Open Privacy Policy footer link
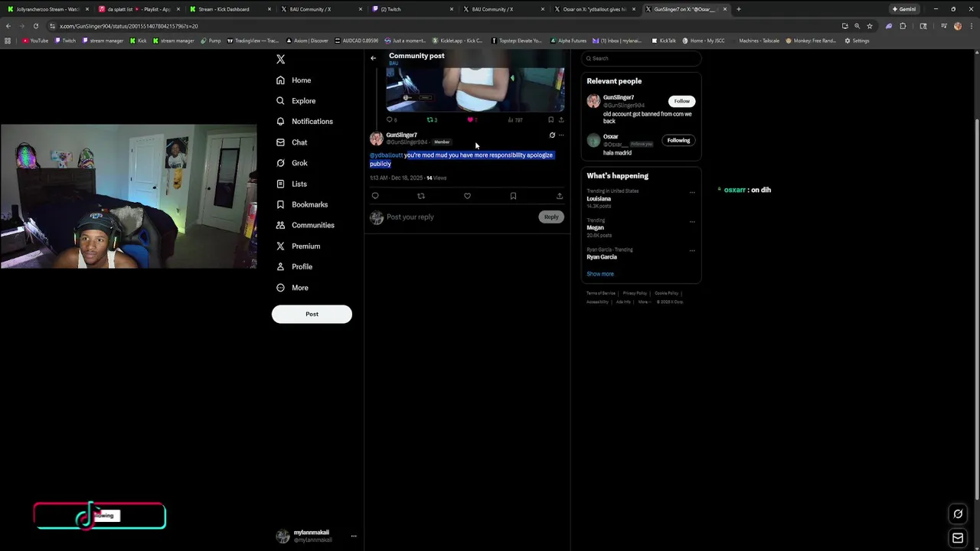 coord(635,293)
